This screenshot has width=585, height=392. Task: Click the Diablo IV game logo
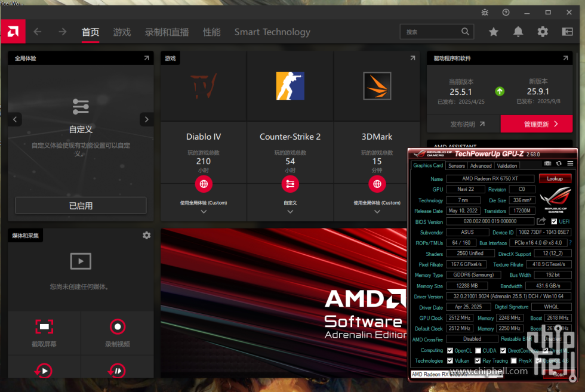pyautogui.click(x=204, y=86)
